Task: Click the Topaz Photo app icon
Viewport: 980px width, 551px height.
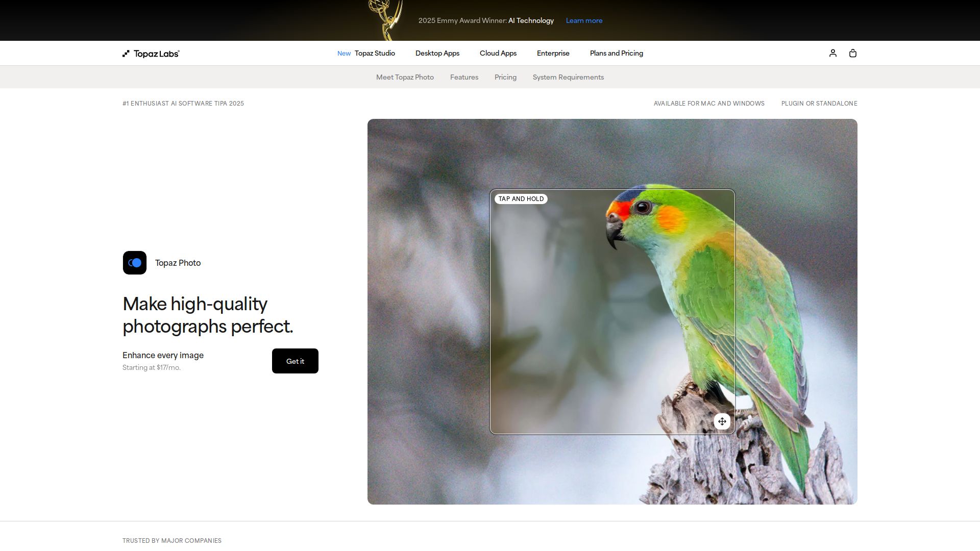Action: (135, 263)
